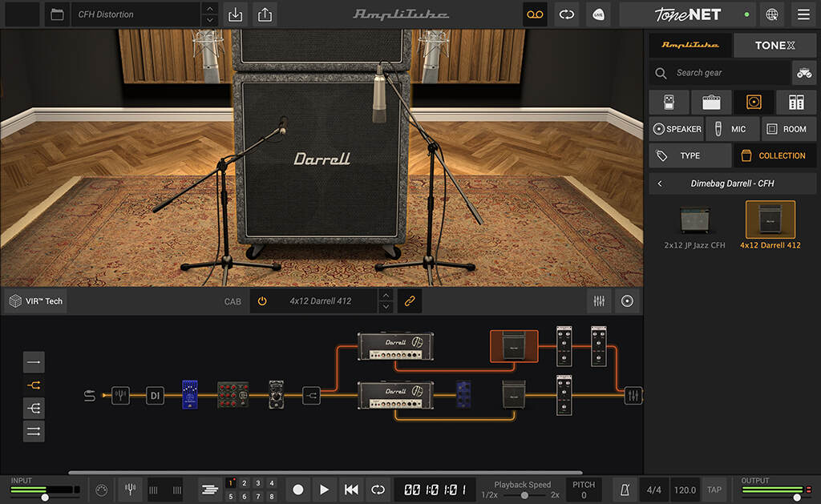Open the cab mixer sliders icon
This screenshot has width=821, height=504.
pyautogui.click(x=599, y=301)
